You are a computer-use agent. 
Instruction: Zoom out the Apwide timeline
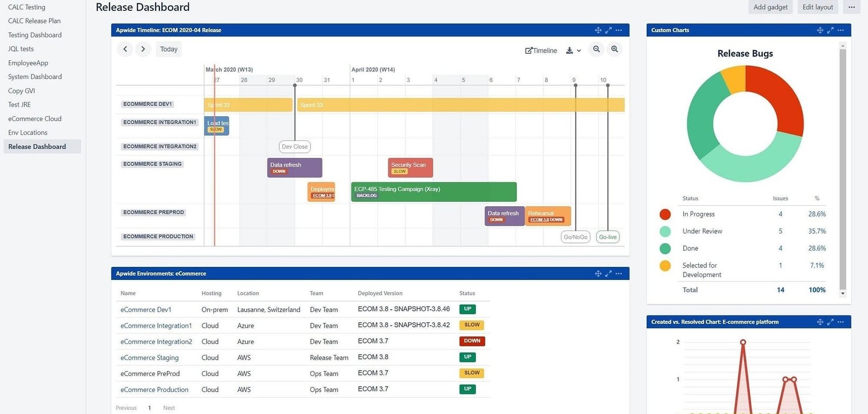[x=596, y=49]
